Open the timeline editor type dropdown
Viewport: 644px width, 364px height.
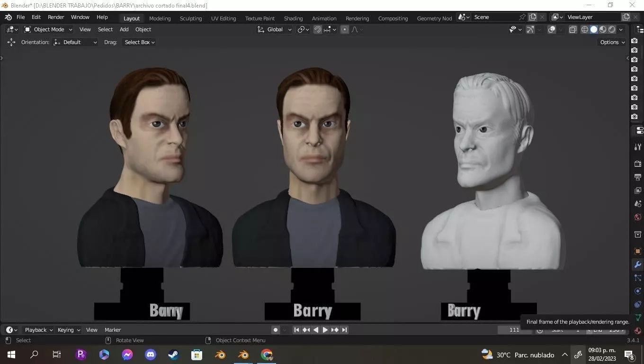(x=12, y=330)
